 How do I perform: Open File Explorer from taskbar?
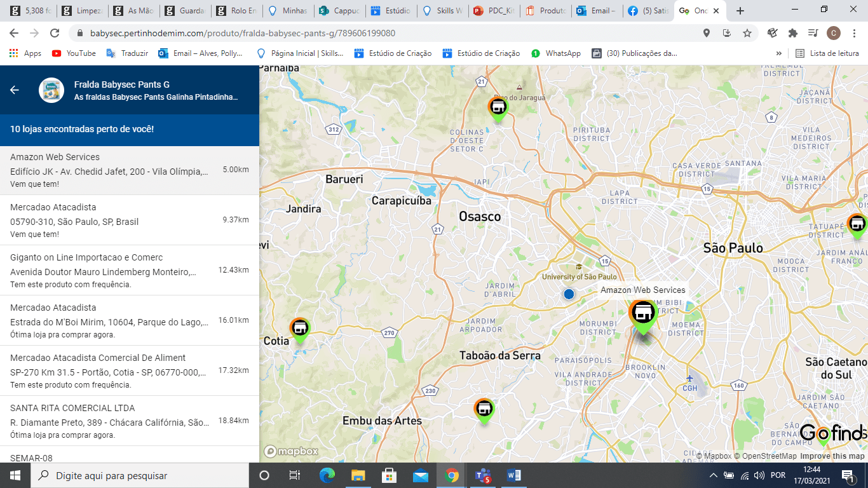pos(358,475)
